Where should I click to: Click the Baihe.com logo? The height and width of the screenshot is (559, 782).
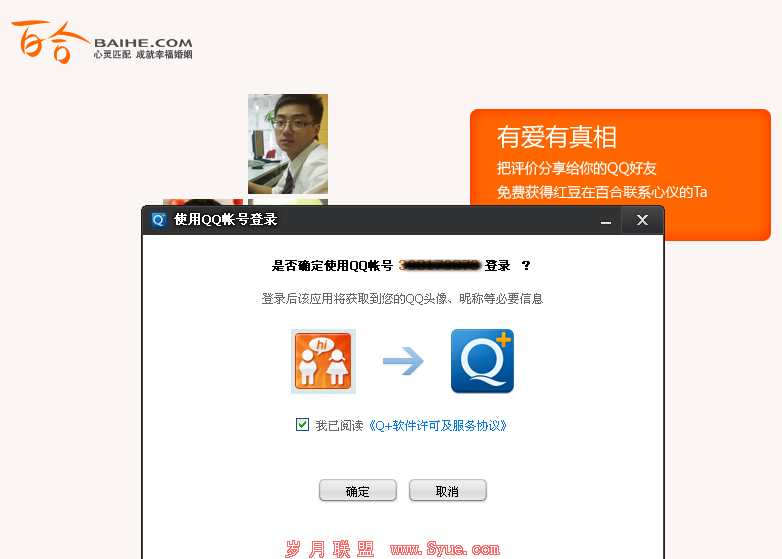click(102, 42)
